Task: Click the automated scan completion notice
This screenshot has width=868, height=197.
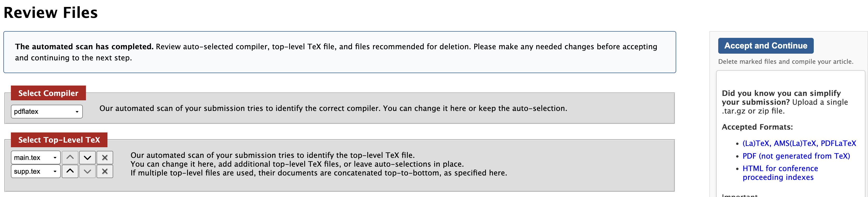Action: (339, 52)
